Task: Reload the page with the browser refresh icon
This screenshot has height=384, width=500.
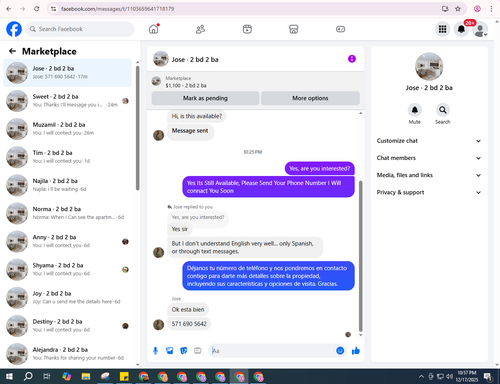Action: tap(37, 9)
